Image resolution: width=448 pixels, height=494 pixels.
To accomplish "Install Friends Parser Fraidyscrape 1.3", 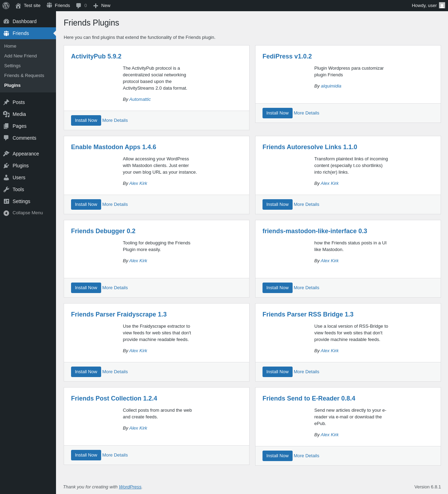I will [x=86, y=372].
